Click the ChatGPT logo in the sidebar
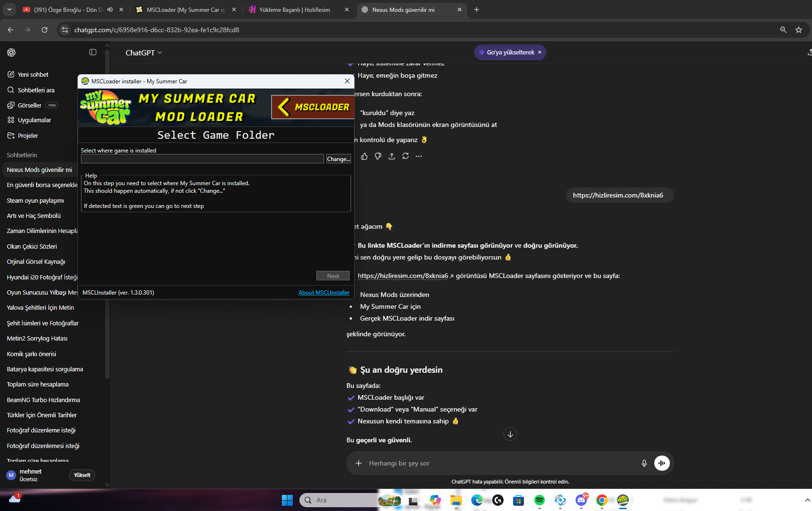812x511 pixels. click(x=11, y=53)
